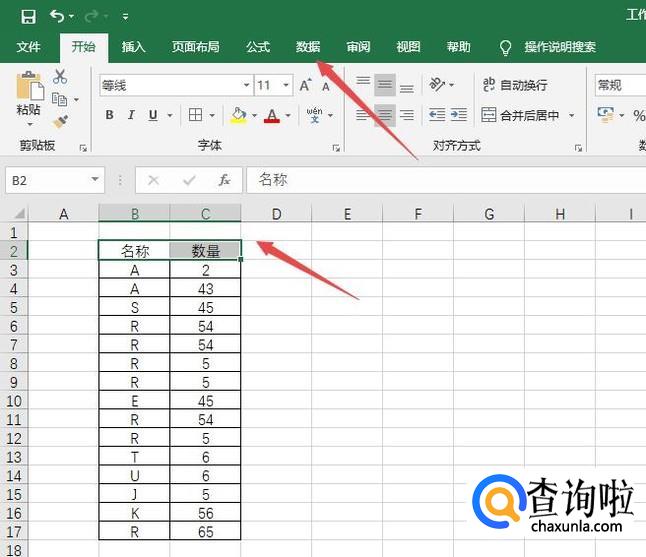
Task: Select column D header
Action: 276,214
